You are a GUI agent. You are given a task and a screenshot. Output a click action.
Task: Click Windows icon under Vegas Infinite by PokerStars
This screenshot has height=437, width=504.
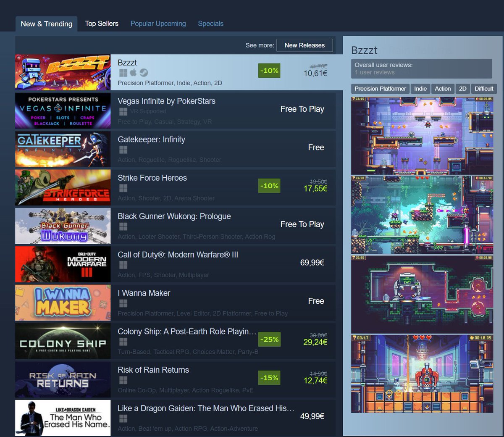(123, 111)
